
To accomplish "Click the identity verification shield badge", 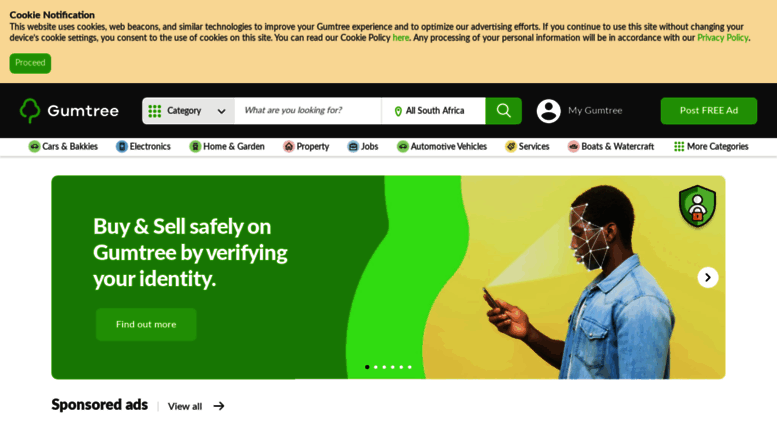I will click(x=697, y=206).
